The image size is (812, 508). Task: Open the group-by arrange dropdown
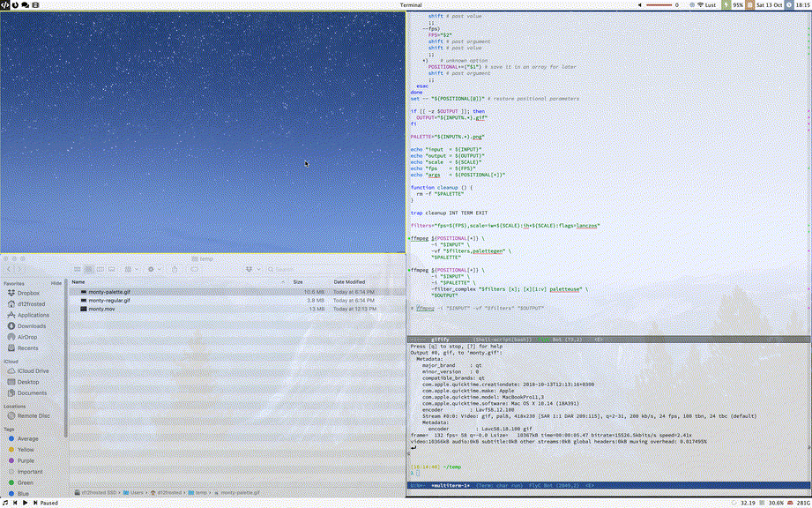point(130,269)
